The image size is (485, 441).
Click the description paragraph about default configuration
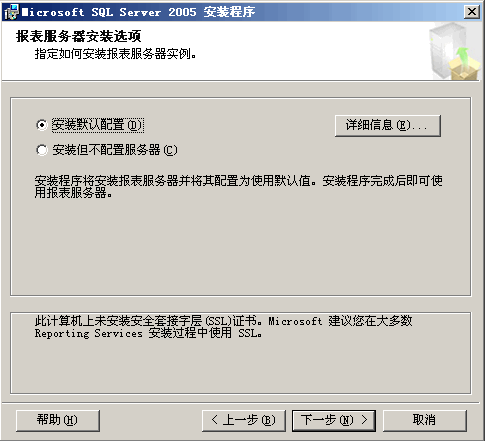pyautogui.click(x=239, y=187)
